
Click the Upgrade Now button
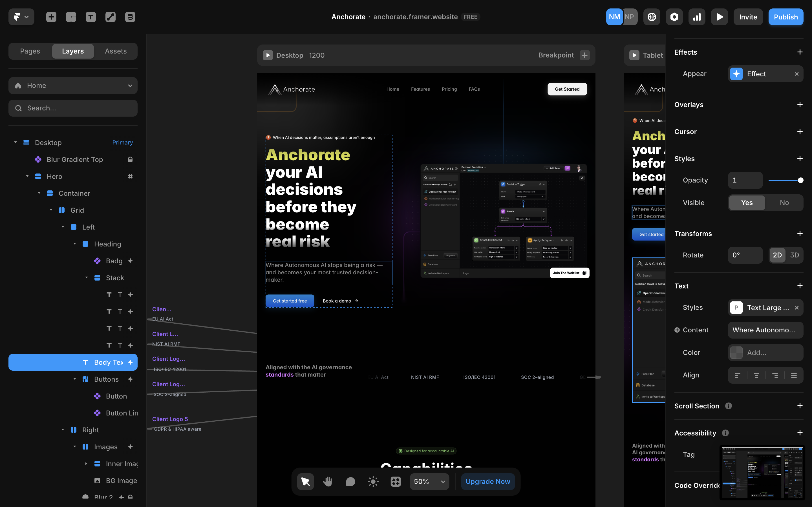pos(487,482)
